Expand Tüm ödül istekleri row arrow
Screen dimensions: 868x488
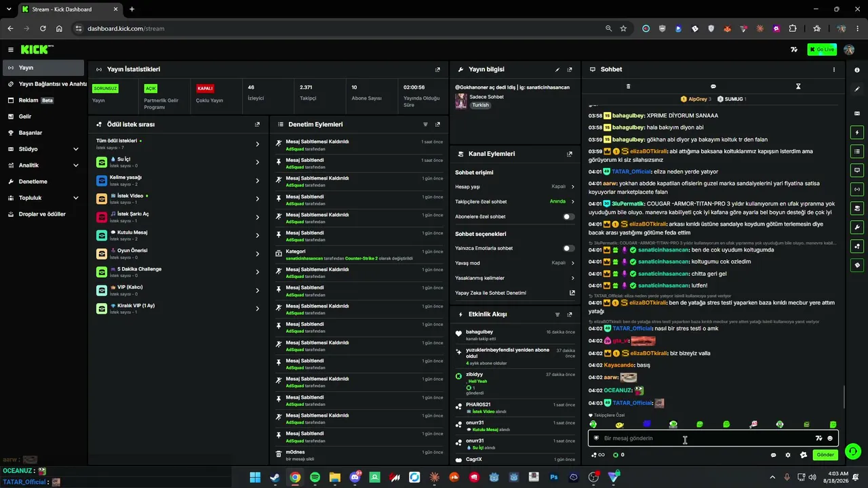coord(258,144)
